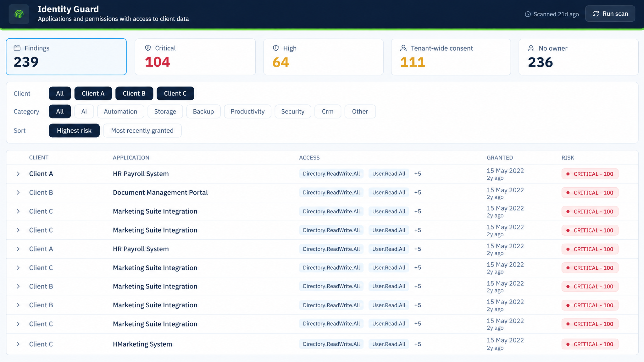The width and height of the screenshot is (644, 362).
Task: Expand the first Client A HR Payroll System row
Action: pos(18,174)
